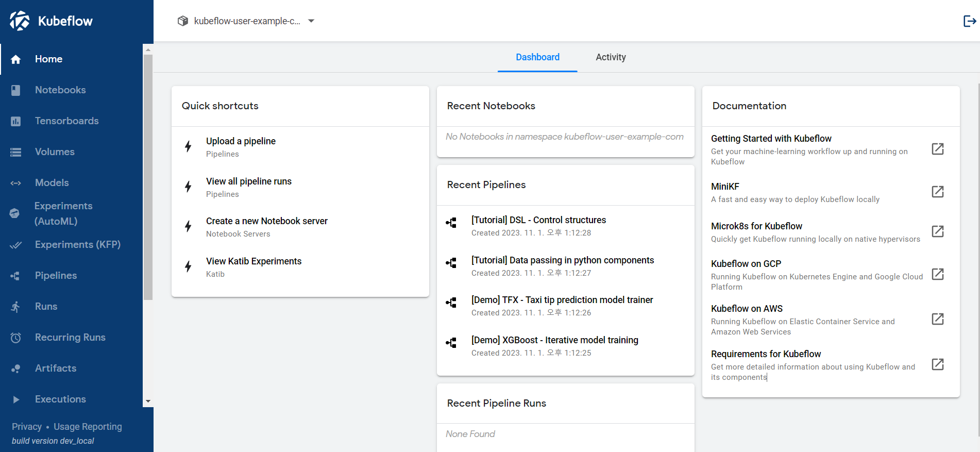Click lightning icon beside Upload a pipeline
Image resolution: width=980 pixels, height=452 pixels.
[x=189, y=146]
